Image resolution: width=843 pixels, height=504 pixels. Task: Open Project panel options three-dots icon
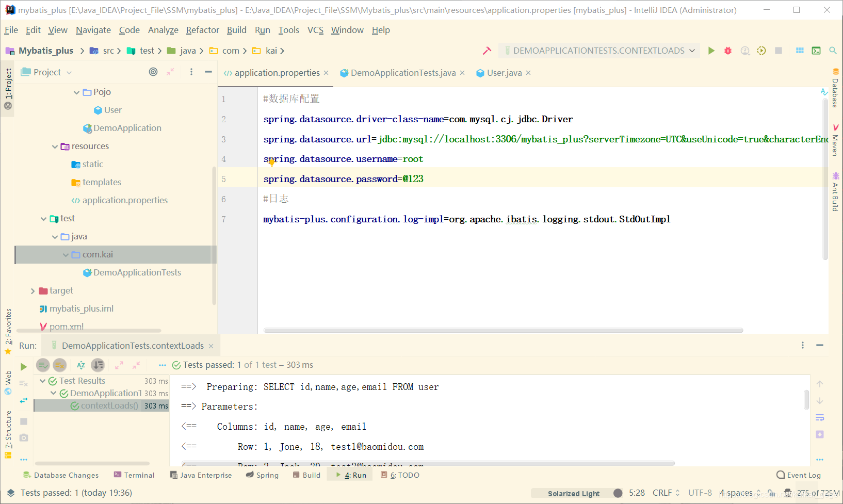coord(191,72)
